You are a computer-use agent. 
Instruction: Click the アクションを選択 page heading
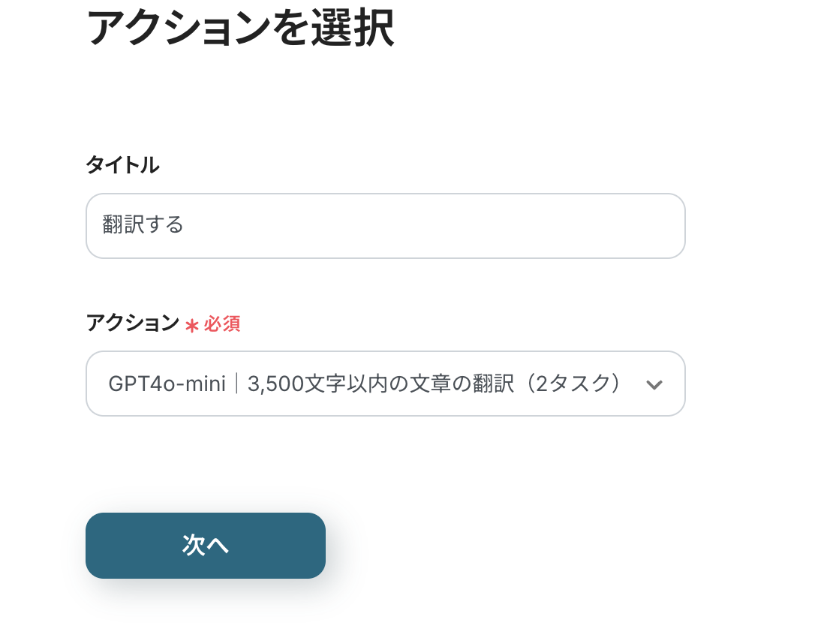point(240,29)
